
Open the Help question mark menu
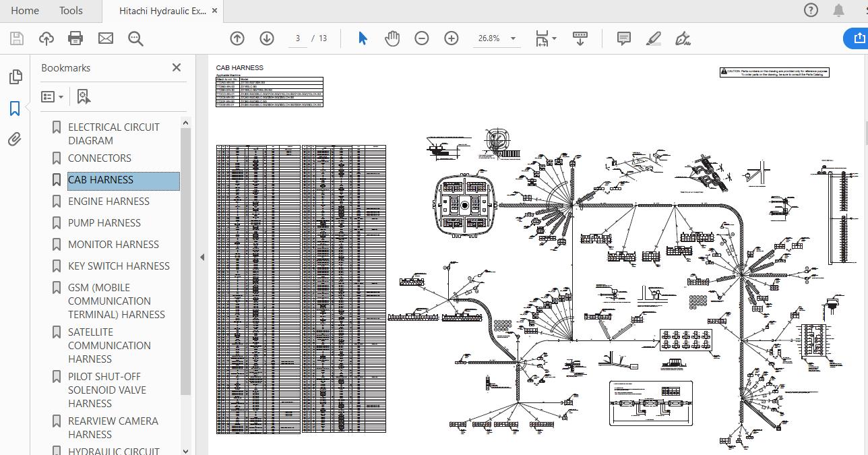(811, 10)
